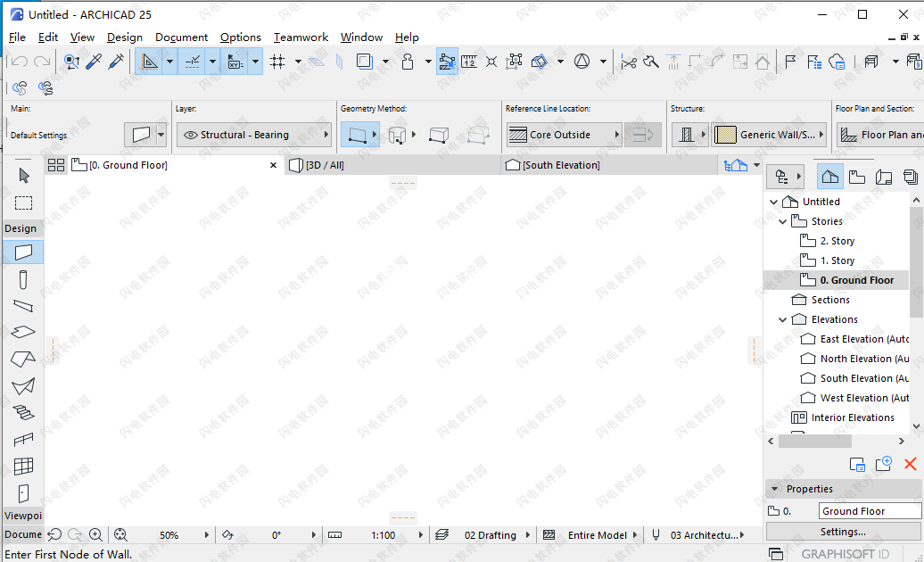Open the flag list Issue Organizer icon
The width and height of the screenshot is (924, 562).
click(x=813, y=62)
